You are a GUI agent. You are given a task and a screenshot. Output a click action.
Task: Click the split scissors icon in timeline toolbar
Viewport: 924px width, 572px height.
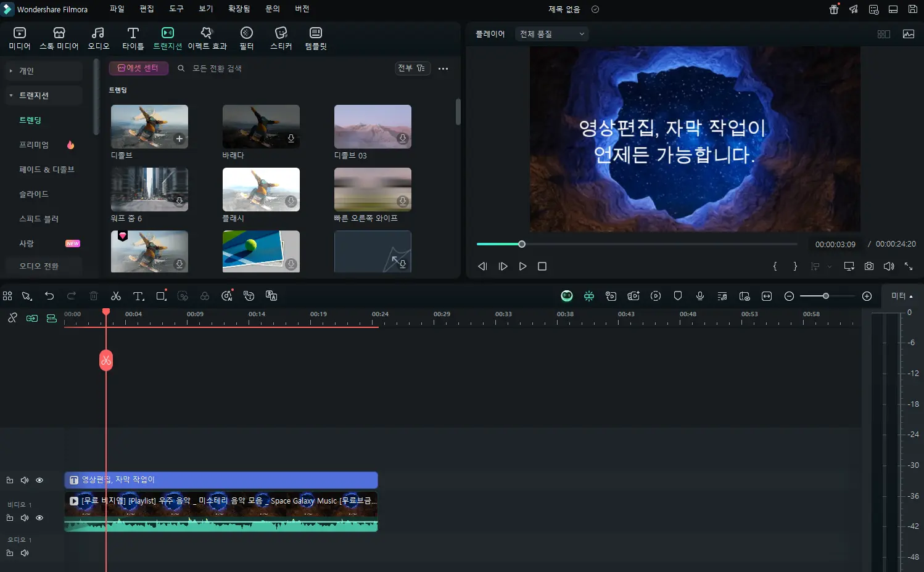coord(115,296)
